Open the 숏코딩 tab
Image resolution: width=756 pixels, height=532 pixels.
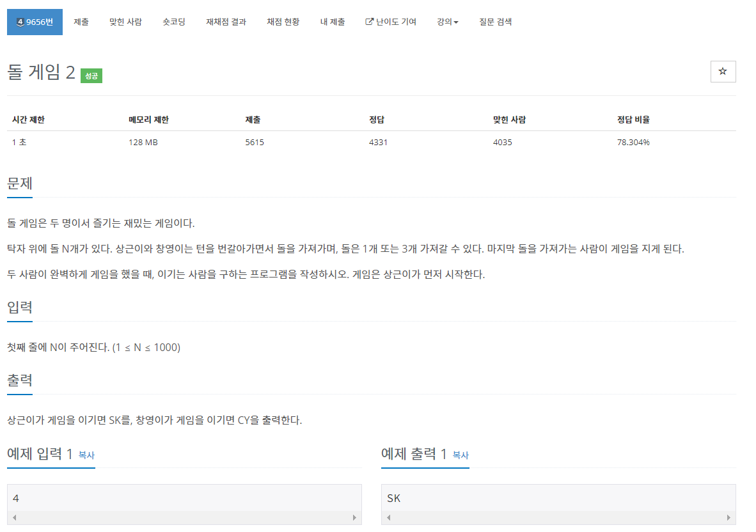(173, 22)
